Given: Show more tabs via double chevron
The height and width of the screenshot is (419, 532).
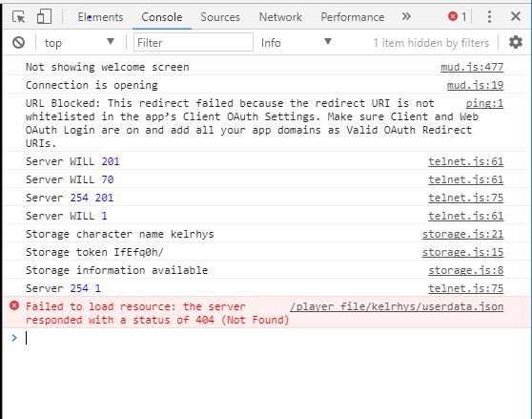Looking at the screenshot, I should click(406, 16).
